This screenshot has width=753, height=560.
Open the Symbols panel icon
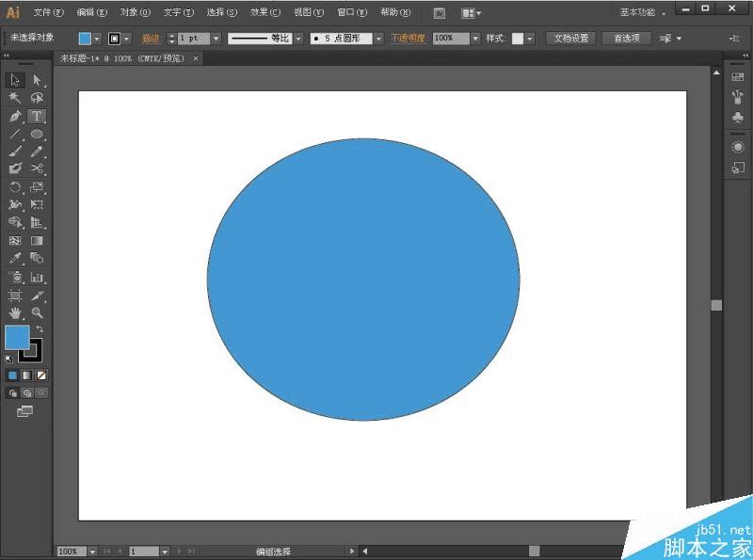coord(738,118)
